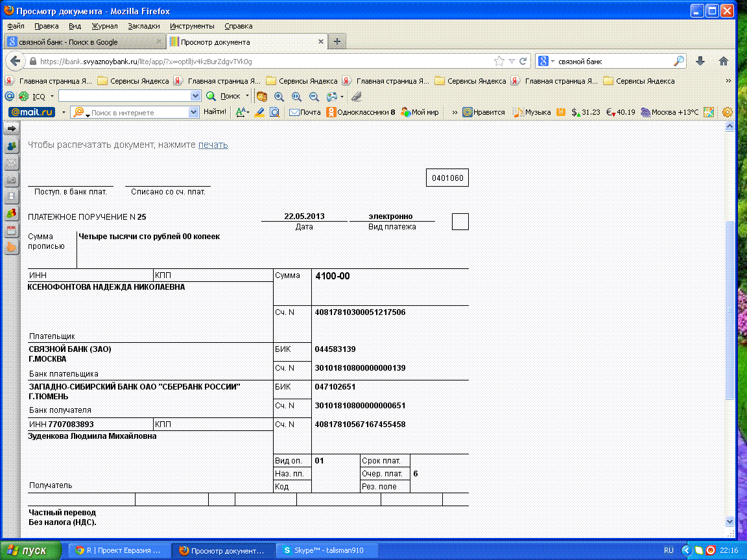This screenshot has width=747, height=560.
Task: Click the eraser icon in ICQ toolbar
Action: (x=357, y=96)
